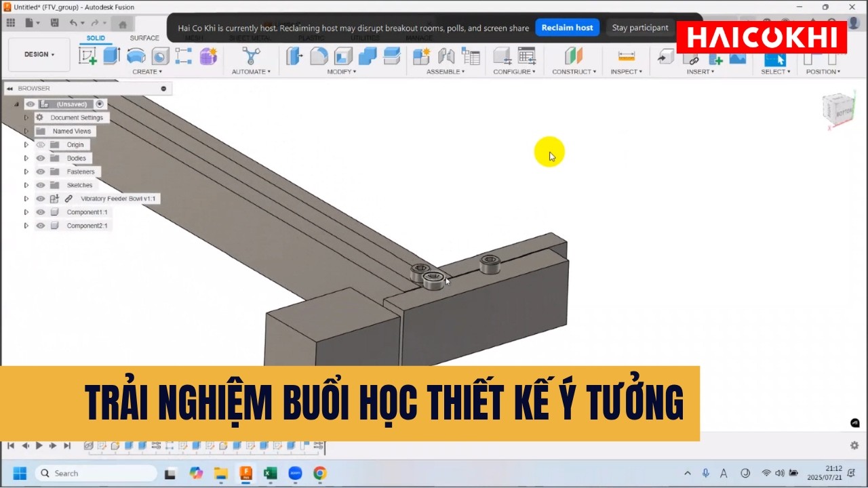Viewport: 868px width, 488px height.
Task: Select the Fillet tool
Action: tap(319, 56)
